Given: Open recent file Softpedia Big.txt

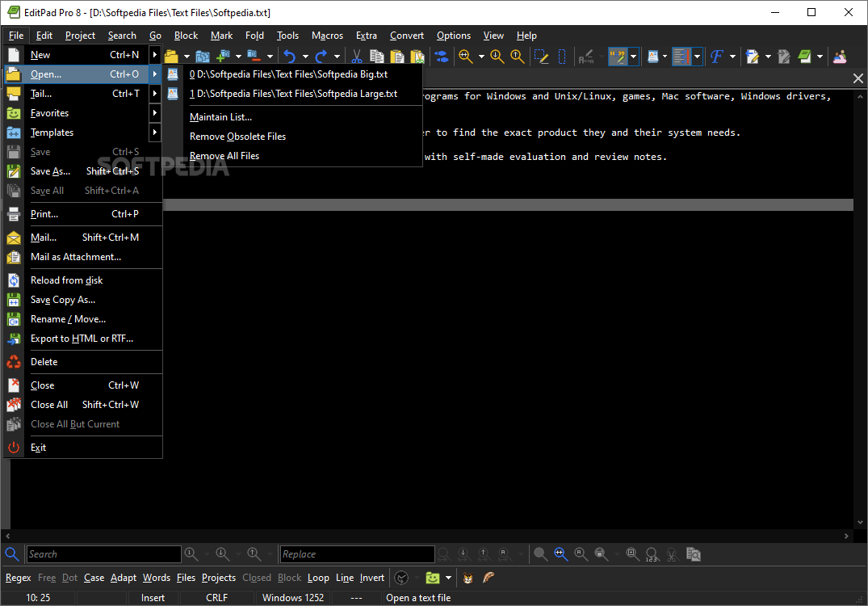Looking at the screenshot, I should tap(294, 74).
